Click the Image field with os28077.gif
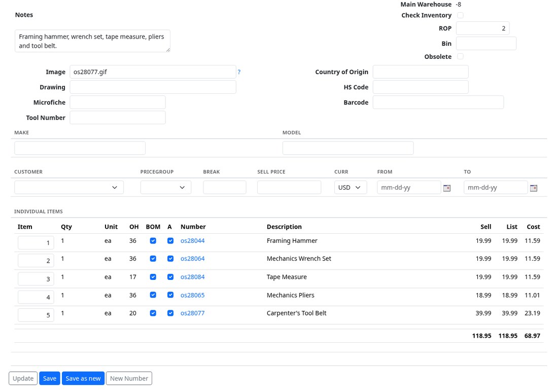Viewport: 558px width, 392px height. click(153, 72)
